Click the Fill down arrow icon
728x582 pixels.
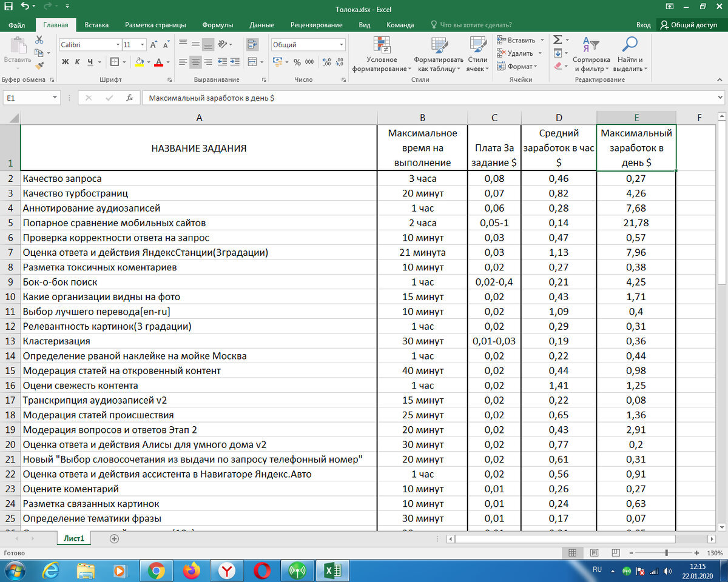[x=558, y=53]
